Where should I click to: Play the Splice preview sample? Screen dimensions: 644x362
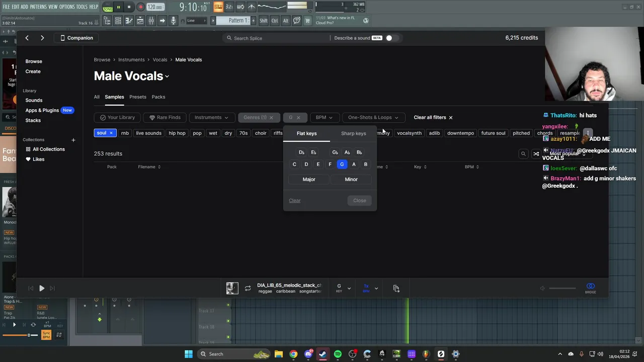[42, 289]
